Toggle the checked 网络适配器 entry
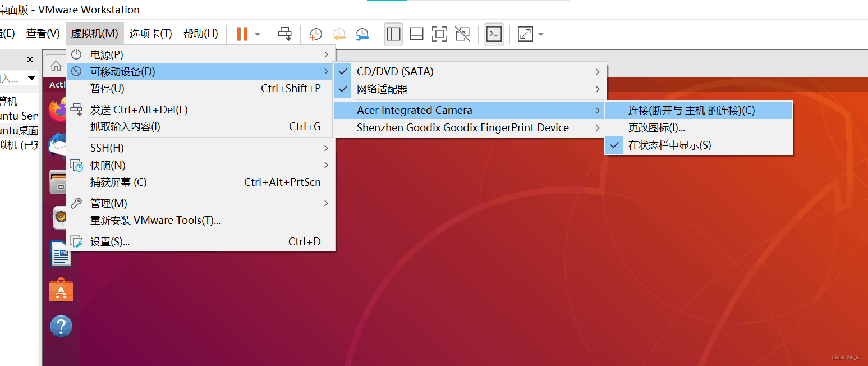This screenshot has width=868, height=366. point(470,89)
